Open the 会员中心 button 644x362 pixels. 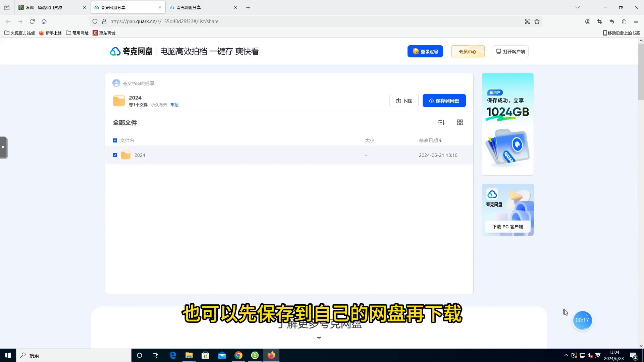pyautogui.click(x=468, y=51)
